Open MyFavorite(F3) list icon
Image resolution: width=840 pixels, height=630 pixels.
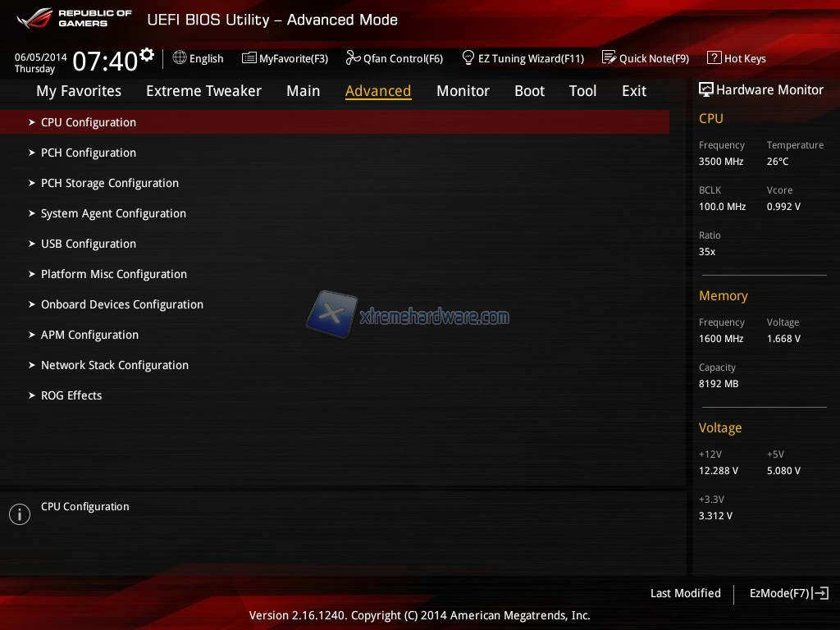click(249, 58)
